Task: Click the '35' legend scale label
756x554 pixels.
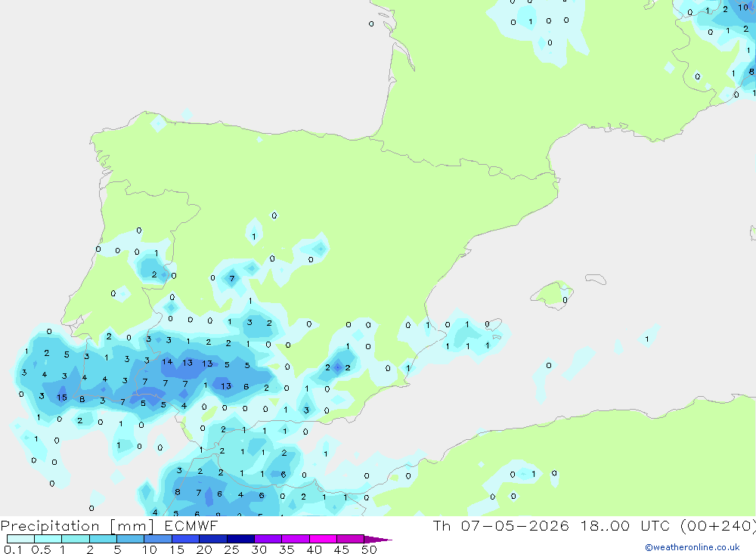Action: click(287, 549)
